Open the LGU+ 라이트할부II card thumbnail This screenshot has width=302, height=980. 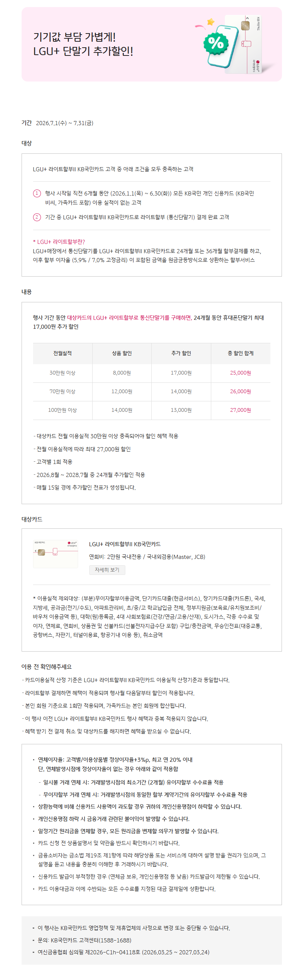point(55,554)
